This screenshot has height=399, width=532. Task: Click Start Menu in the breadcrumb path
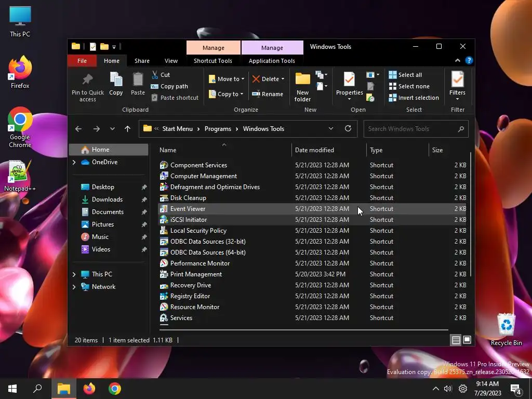point(178,129)
